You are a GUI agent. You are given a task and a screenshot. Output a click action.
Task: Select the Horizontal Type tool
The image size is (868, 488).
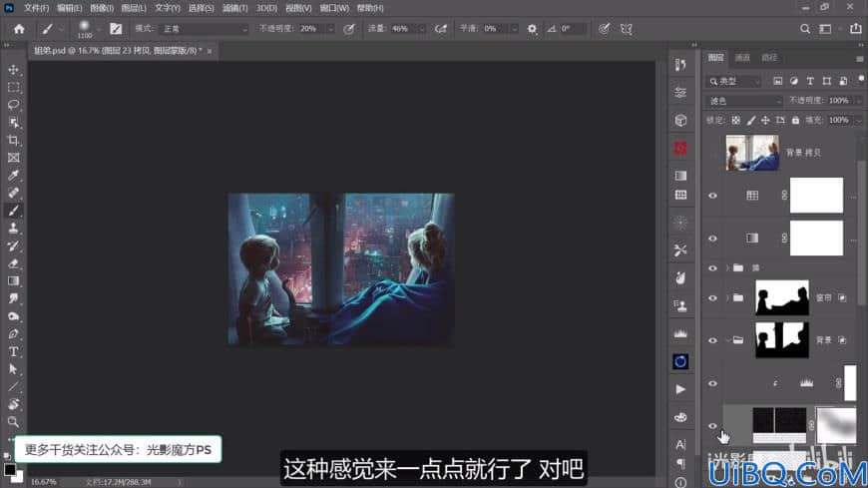pos(13,351)
